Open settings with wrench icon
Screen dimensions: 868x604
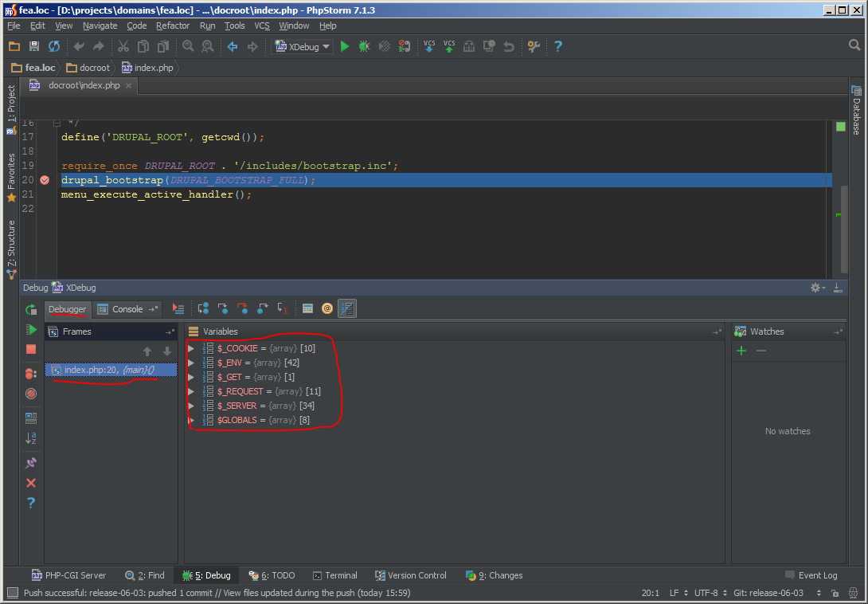click(534, 46)
